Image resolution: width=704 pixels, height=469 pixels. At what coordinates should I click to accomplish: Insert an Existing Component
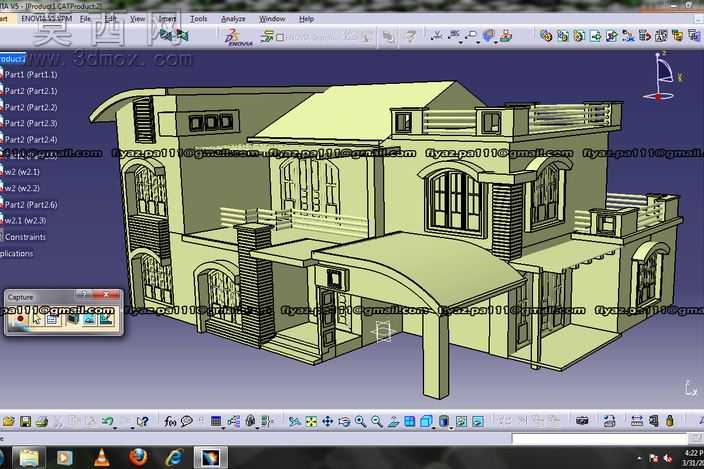pyautogui.click(x=596, y=36)
